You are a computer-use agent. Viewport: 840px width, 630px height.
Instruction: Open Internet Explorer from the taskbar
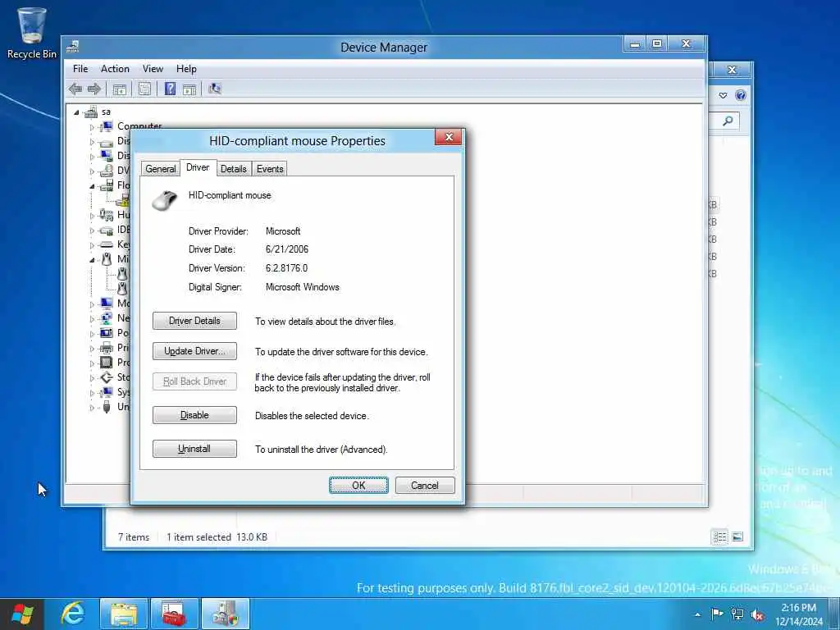coord(73,614)
